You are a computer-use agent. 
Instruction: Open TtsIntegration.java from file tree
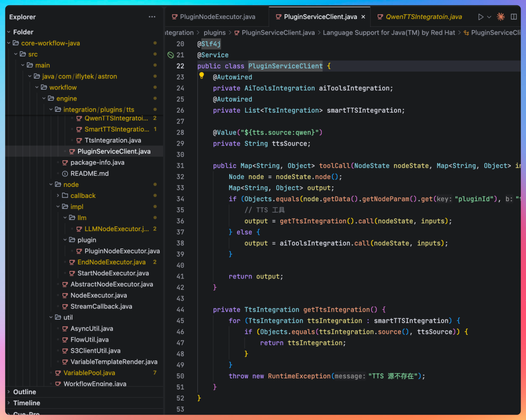click(x=113, y=141)
